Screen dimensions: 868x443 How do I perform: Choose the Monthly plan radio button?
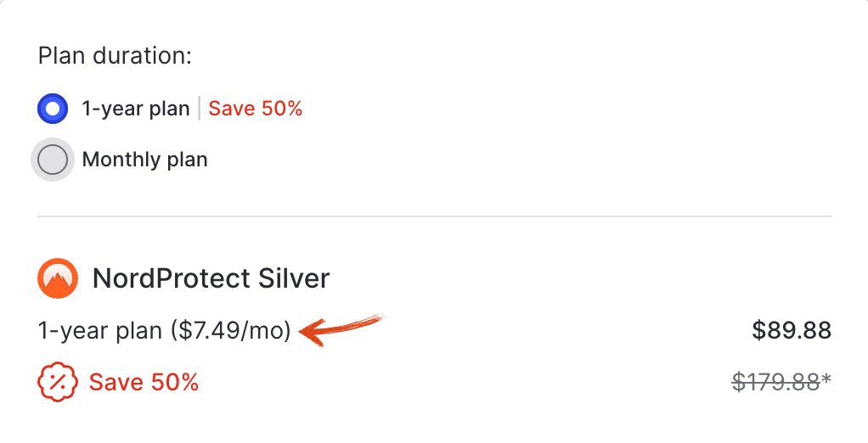53,160
